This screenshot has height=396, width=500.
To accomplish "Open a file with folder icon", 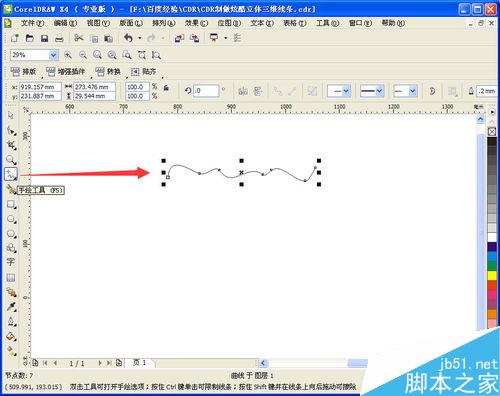I will (30, 38).
